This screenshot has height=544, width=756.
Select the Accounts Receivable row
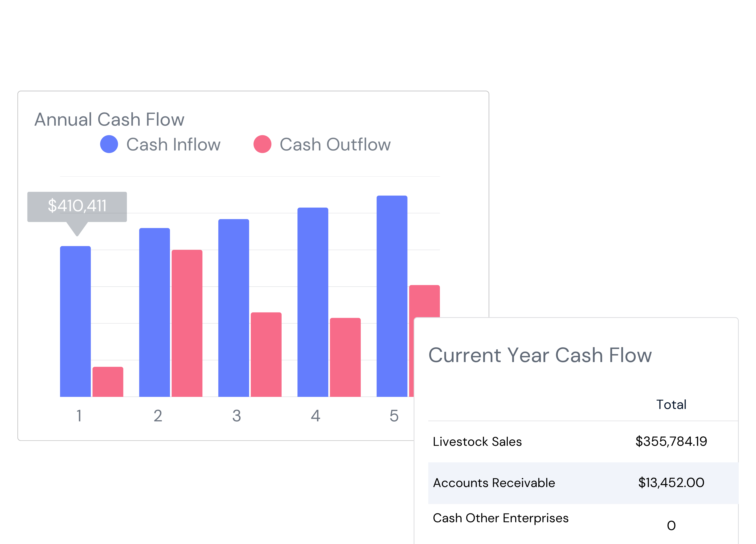pyautogui.click(x=583, y=483)
